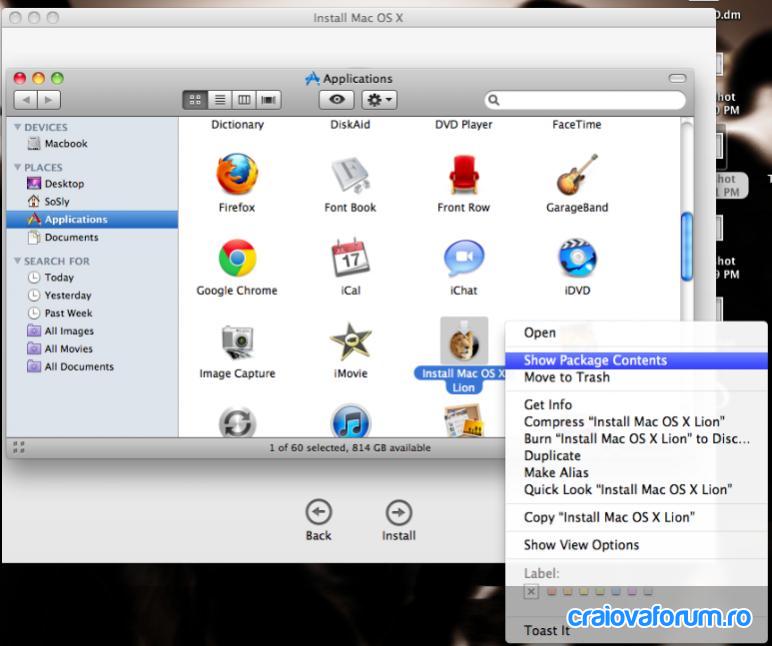Choose Duplicate from context menu
The height and width of the screenshot is (646, 772).
click(x=636, y=455)
